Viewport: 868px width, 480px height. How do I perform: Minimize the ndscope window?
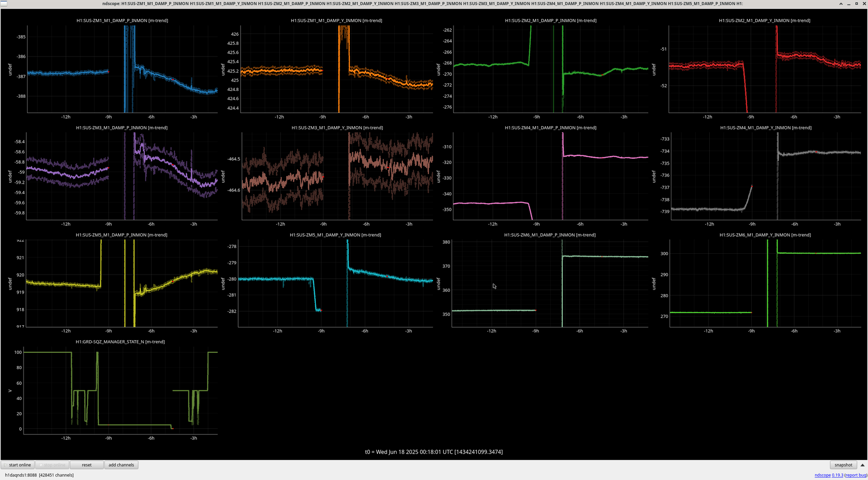tap(849, 4)
